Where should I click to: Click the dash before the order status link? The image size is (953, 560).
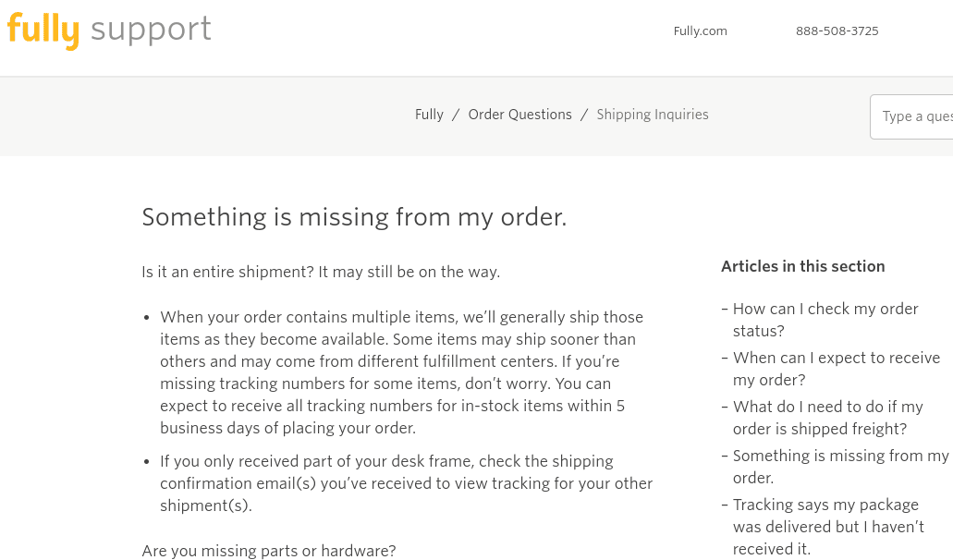[725, 309]
